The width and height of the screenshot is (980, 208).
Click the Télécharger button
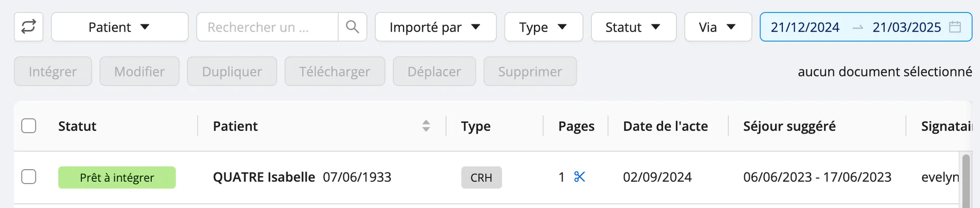(x=334, y=71)
